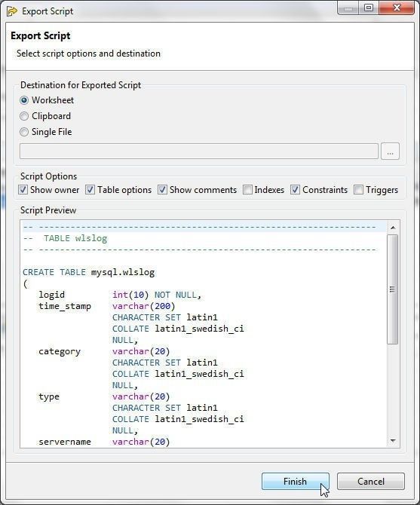The image size is (420, 505).
Task: Click the CREATE TABLE mysql.wlslog line
Action: pos(88,272)
